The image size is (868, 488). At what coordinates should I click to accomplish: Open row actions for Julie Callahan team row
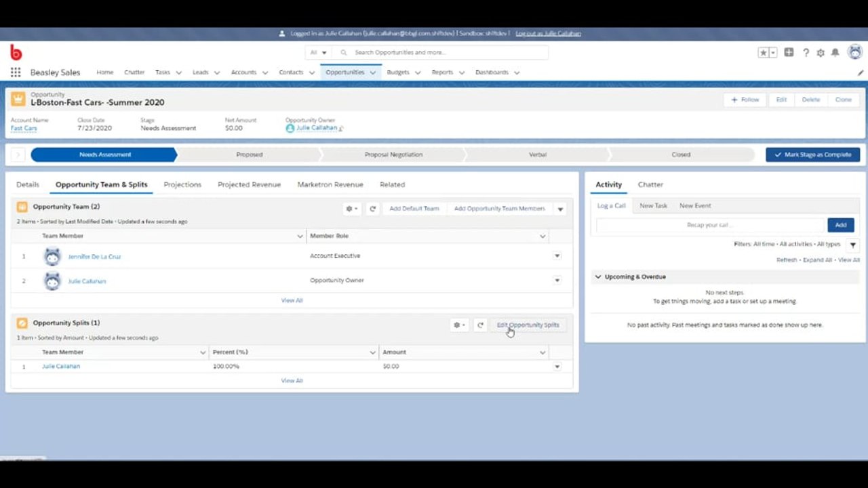coord(557,281)
